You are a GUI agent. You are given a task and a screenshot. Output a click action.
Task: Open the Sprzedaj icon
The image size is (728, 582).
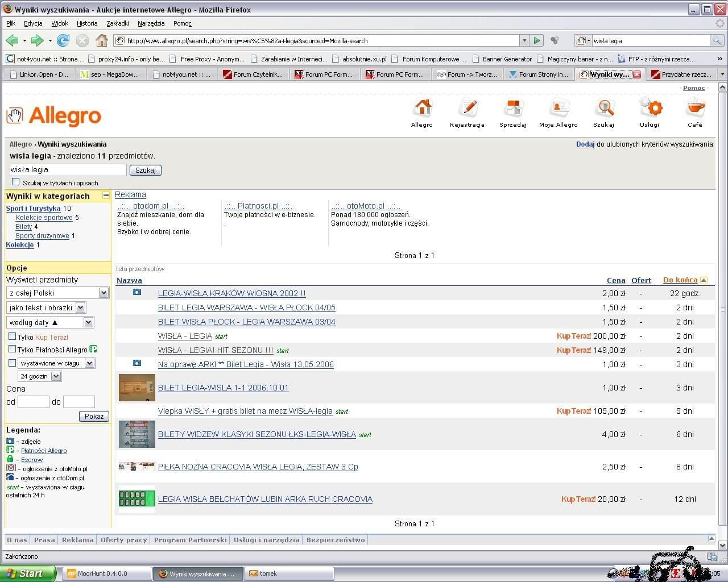(513, 108)
